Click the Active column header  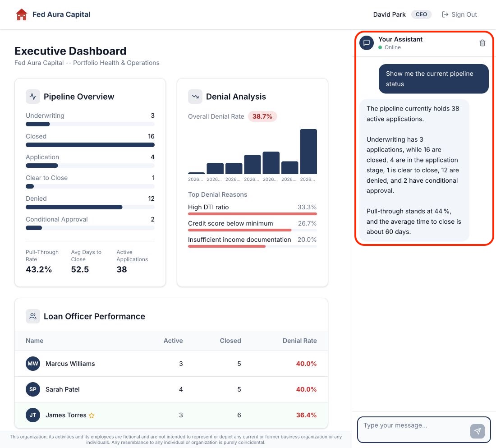pos(173,341)
